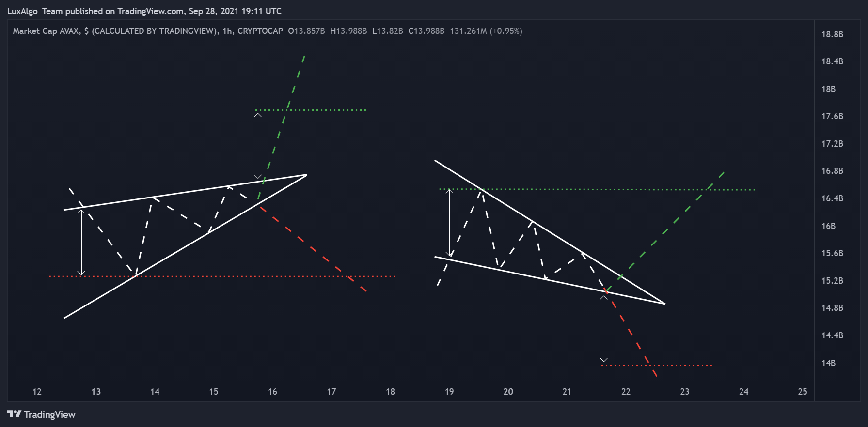Viewport: 868px width, 427px height.
Task: Click date 25 on the time axis
Action: pos(803,392)
